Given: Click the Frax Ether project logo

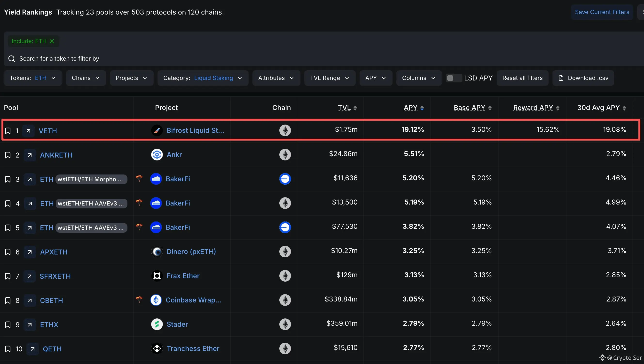Looking at the screenshot, I should 157,276.
